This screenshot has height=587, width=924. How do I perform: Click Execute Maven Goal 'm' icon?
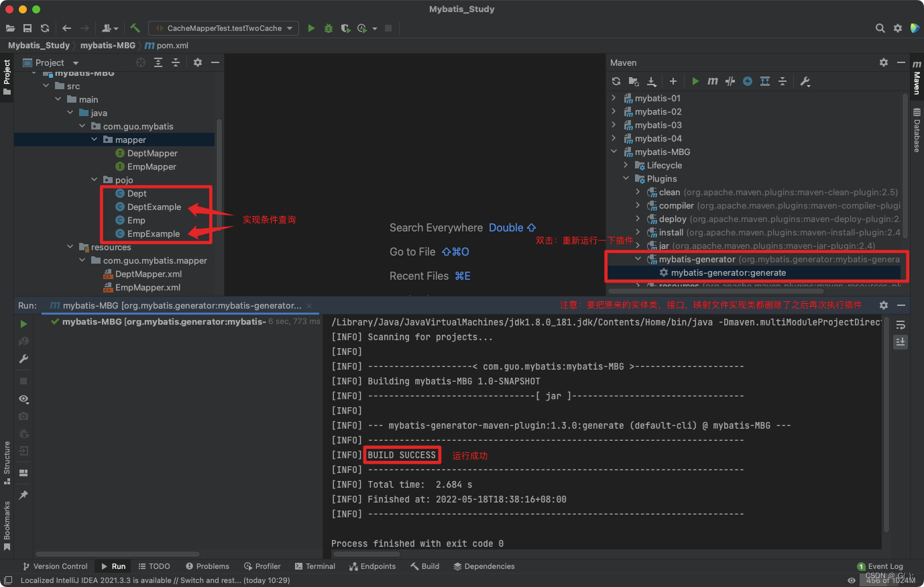pos(713,81)
